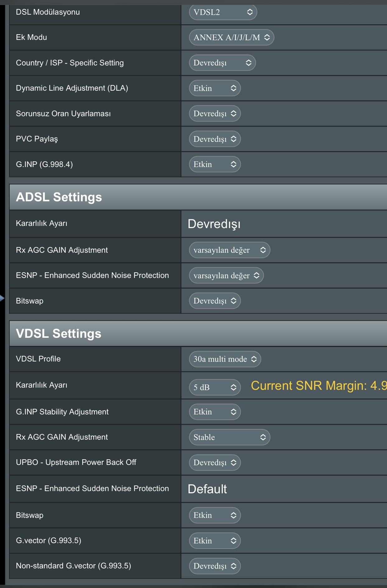Toggle G.INP (G.998.4) dropdown
387x588 pixels.
click(215, 164)
